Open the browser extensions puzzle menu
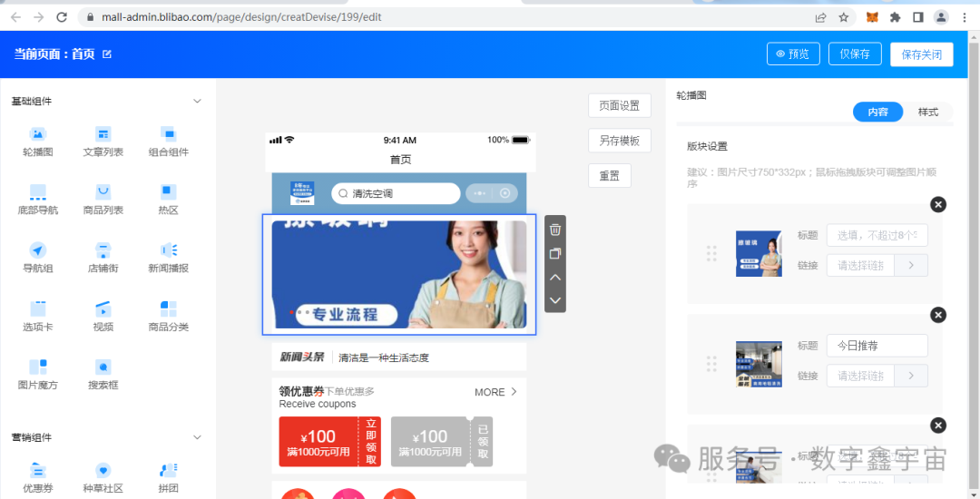 pos(895,17)
